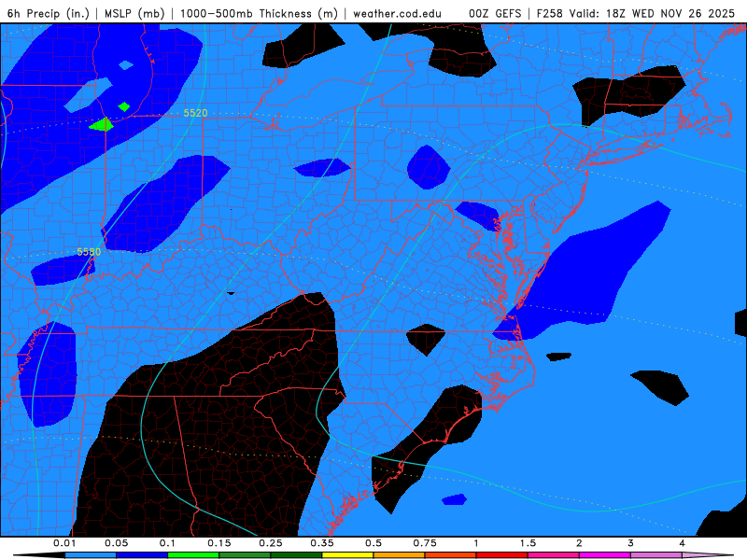The height and width of the screenshot is (560, 747).
Task: Click the 0.01 legend value
Action: (x=64, y=543)
